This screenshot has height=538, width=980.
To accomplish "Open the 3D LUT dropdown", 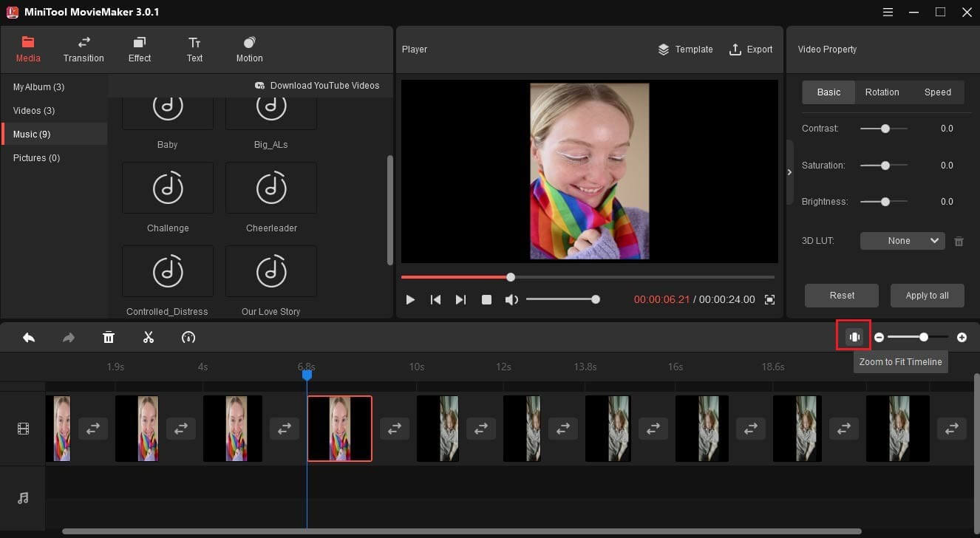I will point(902,240).
